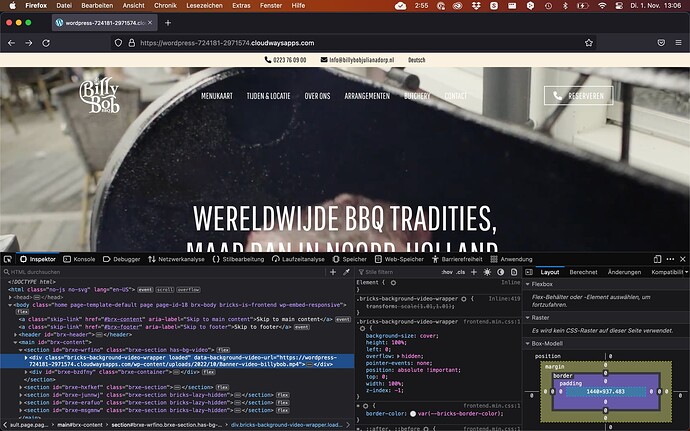Toggle flex badge on div brxe-bzdfny
Screen dimensions: 690x431
click(209, 372)
